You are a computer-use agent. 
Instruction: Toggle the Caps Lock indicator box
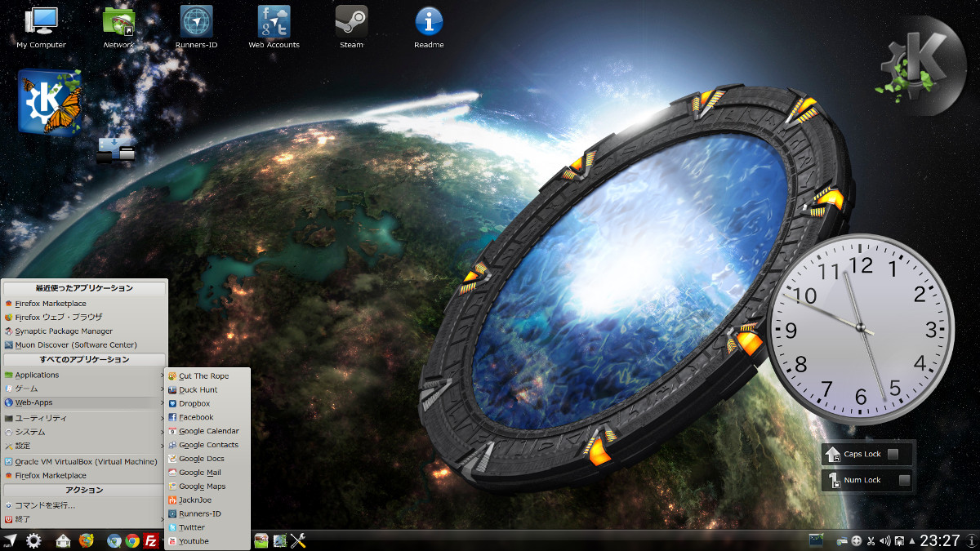pyautogui.click(x=893, y=454)
